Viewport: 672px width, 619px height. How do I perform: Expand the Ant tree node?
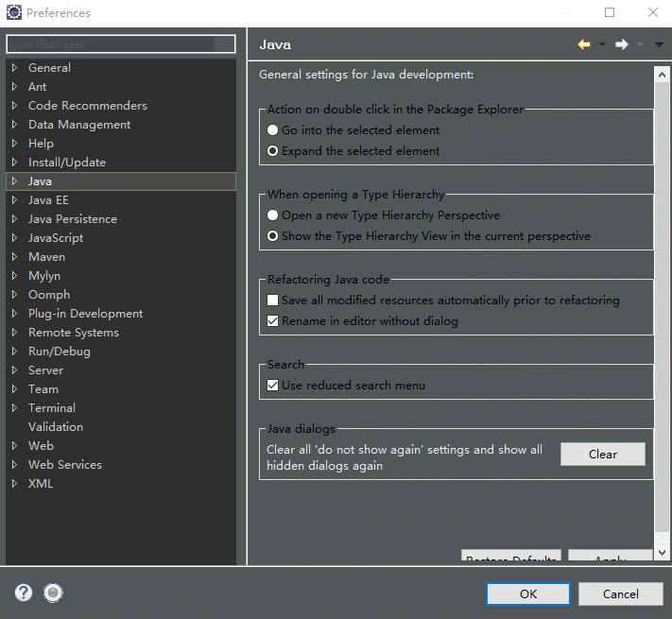(14, 87)
